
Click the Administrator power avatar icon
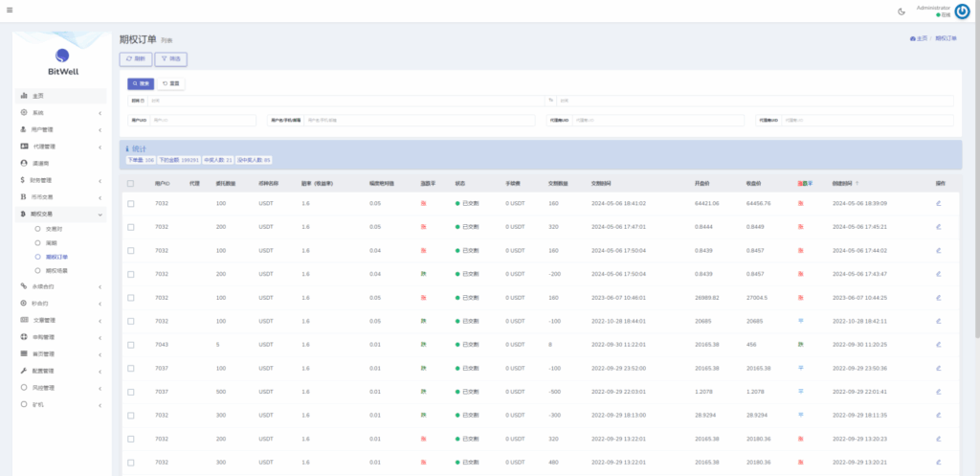[962, 11]
